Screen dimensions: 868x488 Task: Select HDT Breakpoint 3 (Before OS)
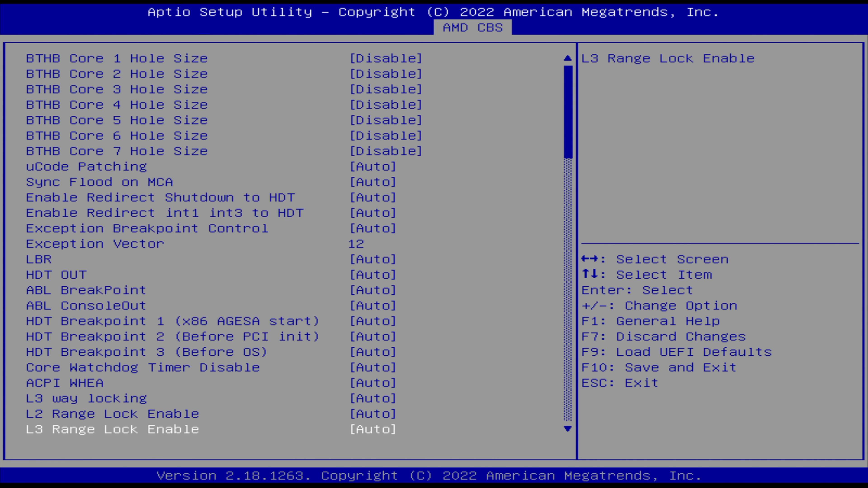(x=211, y=352)
